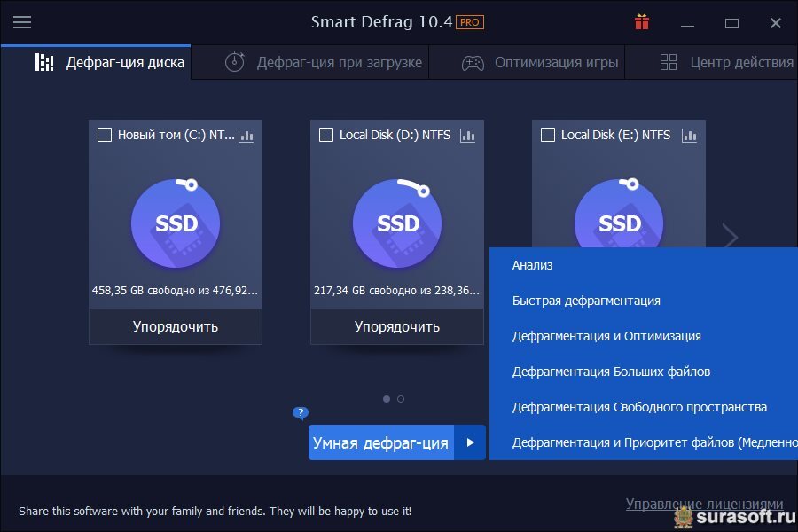Click the red gift box icon
Screen dimensions: 798x532
pos(642,22)
